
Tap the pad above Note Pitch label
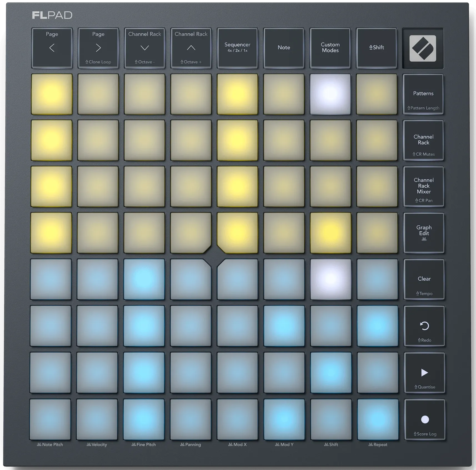pos(50,420)
